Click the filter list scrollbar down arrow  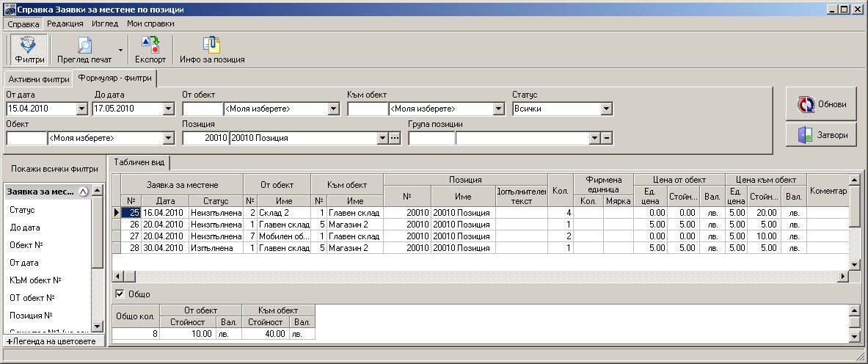click(98, 327)
